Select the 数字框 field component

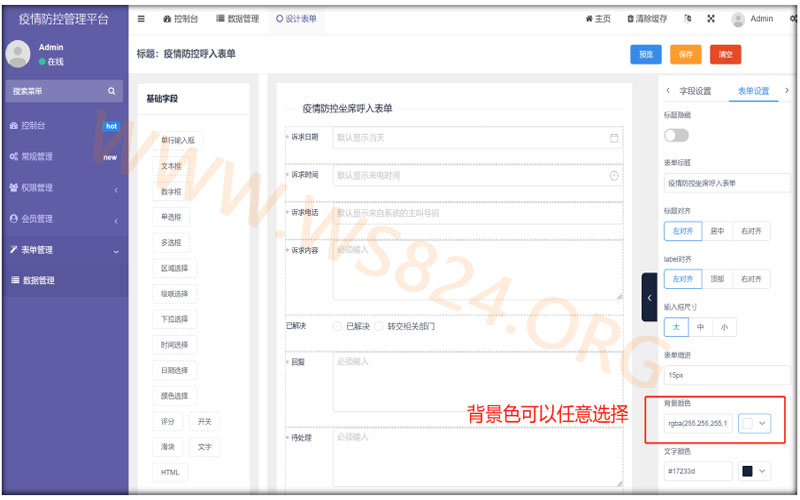171,191
